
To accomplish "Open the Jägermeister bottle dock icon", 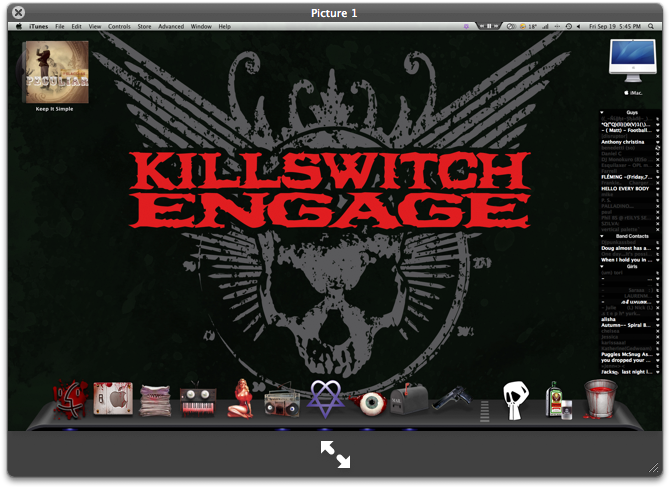I will click(x=558, y=400).
